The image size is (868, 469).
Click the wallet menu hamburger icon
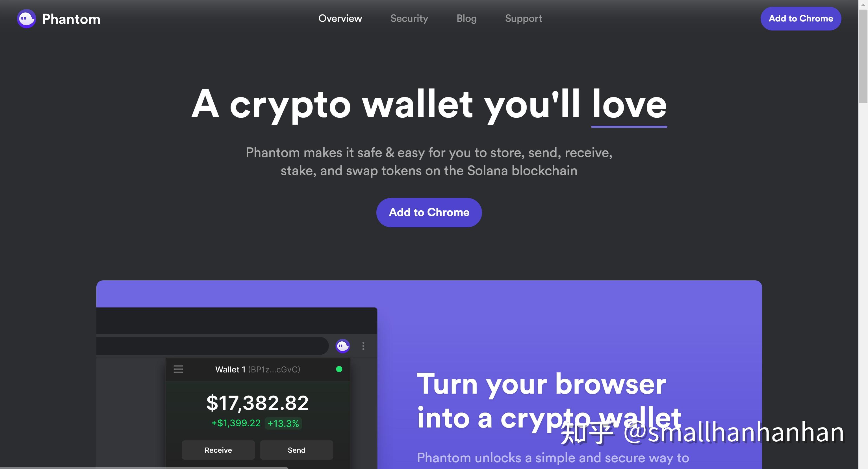(x=179, y=368)
